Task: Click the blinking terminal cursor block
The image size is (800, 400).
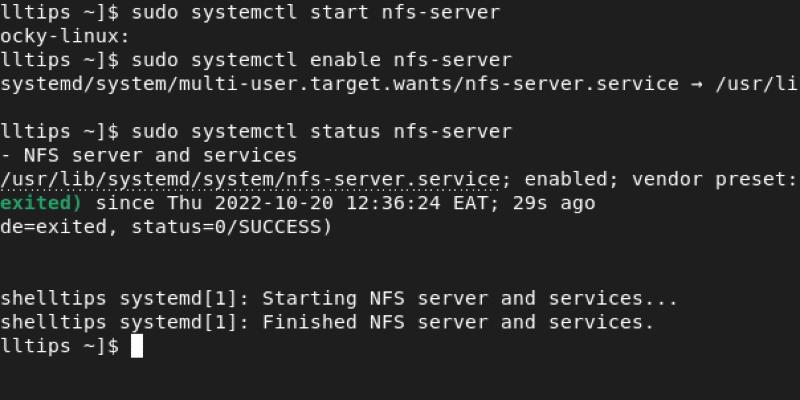Action: [137, 346]
